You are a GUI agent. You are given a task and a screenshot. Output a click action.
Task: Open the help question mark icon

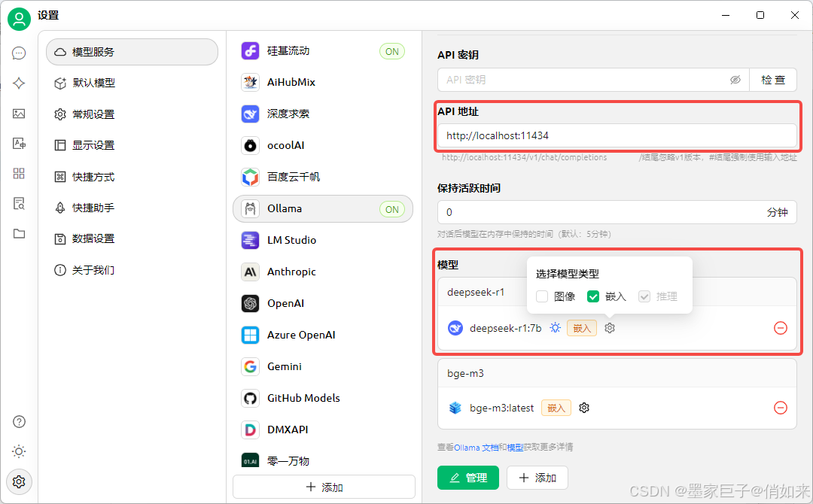(x=19, y=422)
